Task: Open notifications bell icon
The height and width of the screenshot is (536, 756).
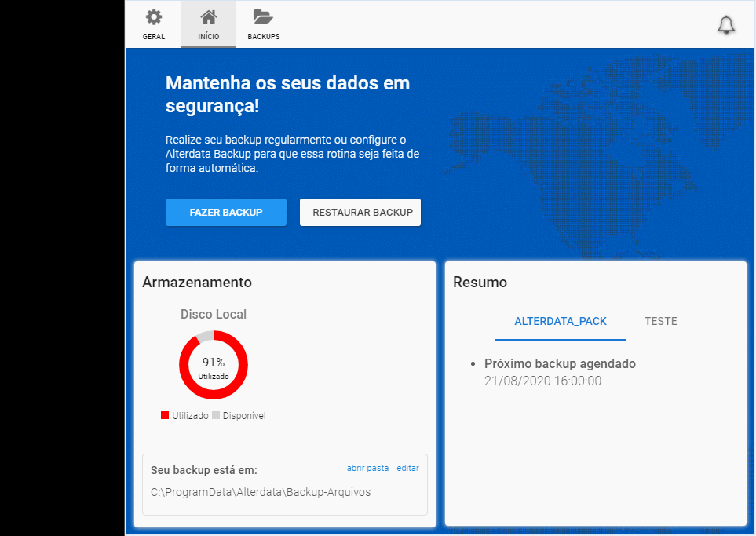Action: click(x=726, y=25)
